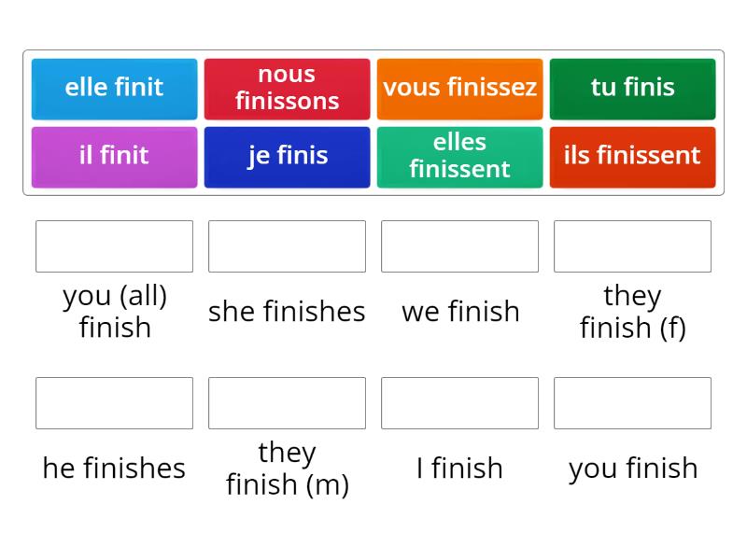Select the empty box above 'you finish'
747x560 pixels.
[632, 403]
